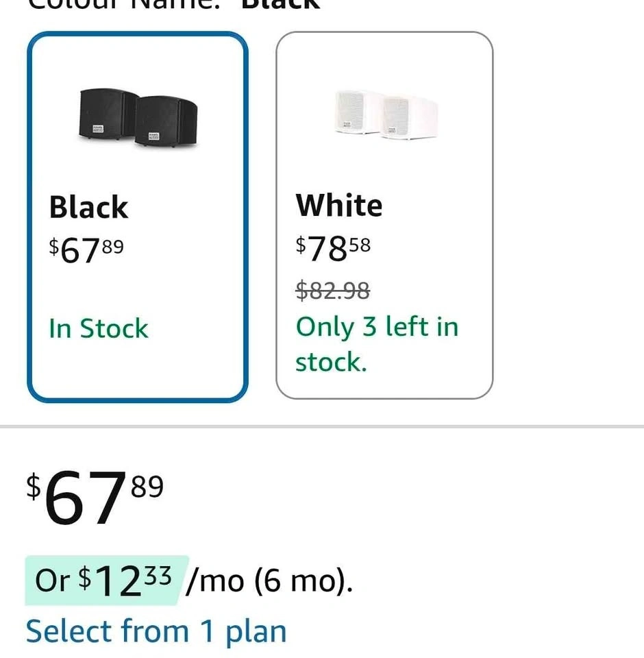
Task: Tap the white speaker pair product image
Action: [x=385, y=114]
